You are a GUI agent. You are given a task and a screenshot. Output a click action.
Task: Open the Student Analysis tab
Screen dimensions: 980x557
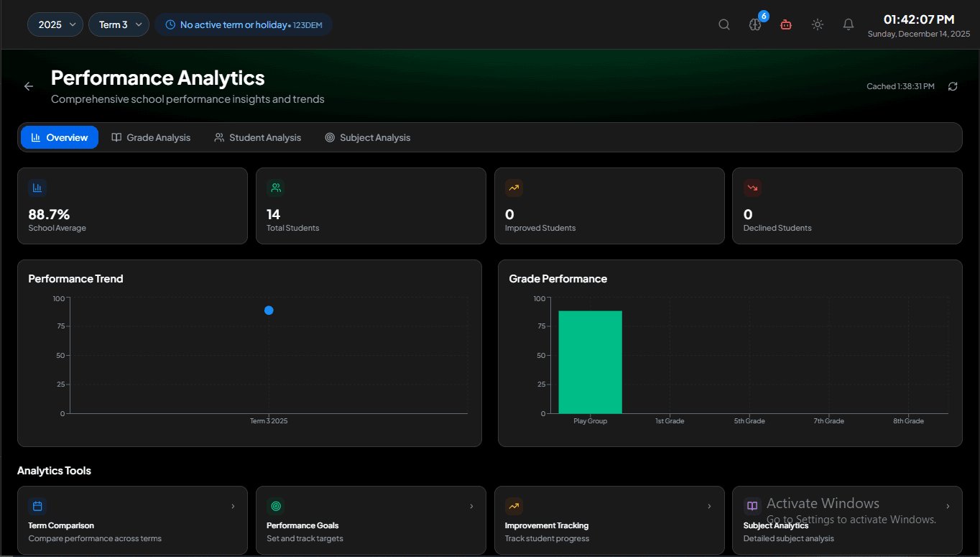click(x=257, y=137)
